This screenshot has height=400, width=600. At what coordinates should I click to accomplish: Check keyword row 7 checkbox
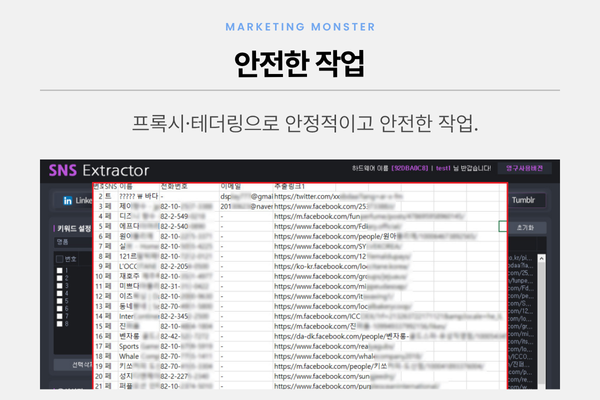(x=60, y=317)
